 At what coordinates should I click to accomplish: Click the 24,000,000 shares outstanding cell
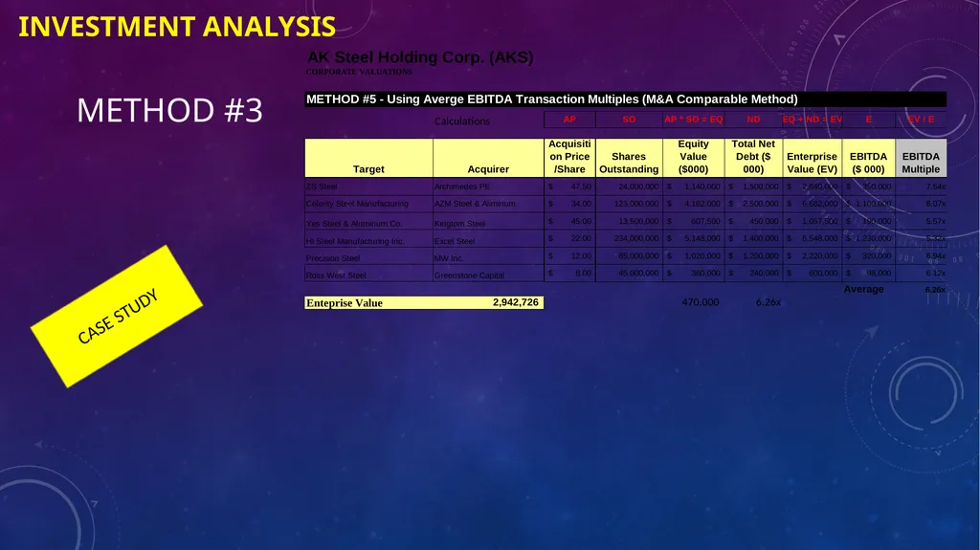point(629,187)
